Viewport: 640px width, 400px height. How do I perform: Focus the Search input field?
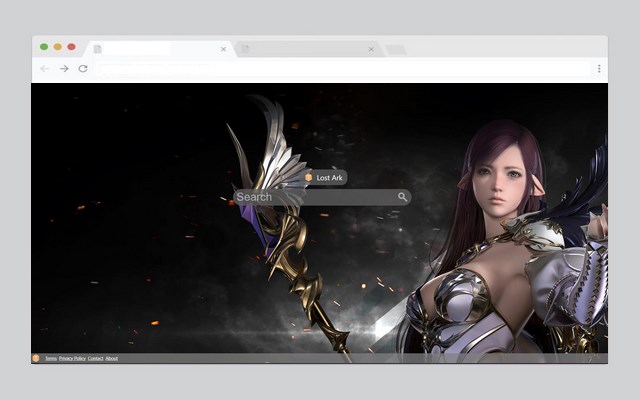(x=322, y=197)
